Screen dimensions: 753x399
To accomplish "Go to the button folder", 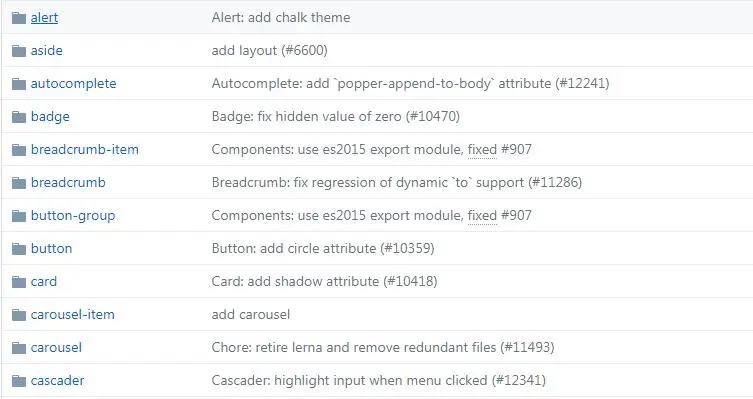I will coord(51,248).
